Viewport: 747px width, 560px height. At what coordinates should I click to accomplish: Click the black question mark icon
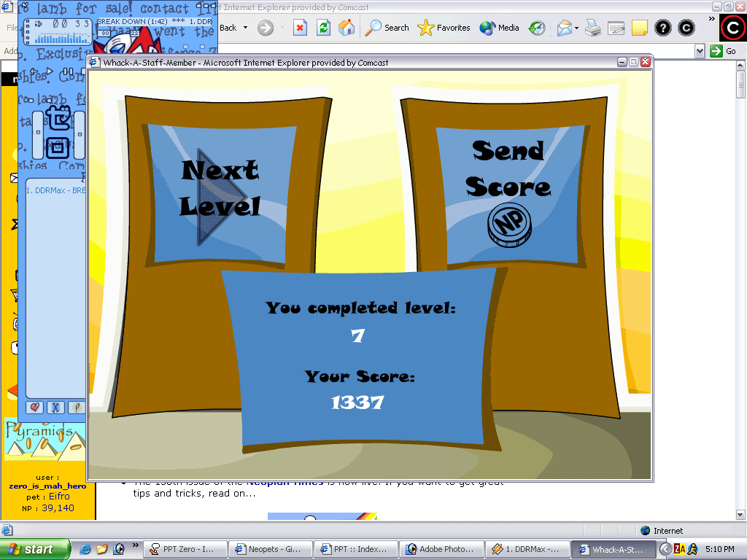(662, 28)
